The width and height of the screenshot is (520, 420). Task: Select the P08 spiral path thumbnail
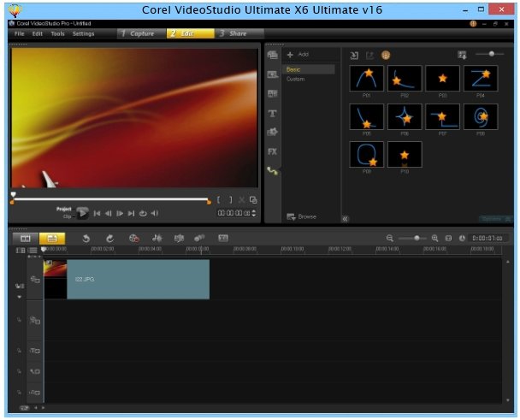click(x=481, y=116)
